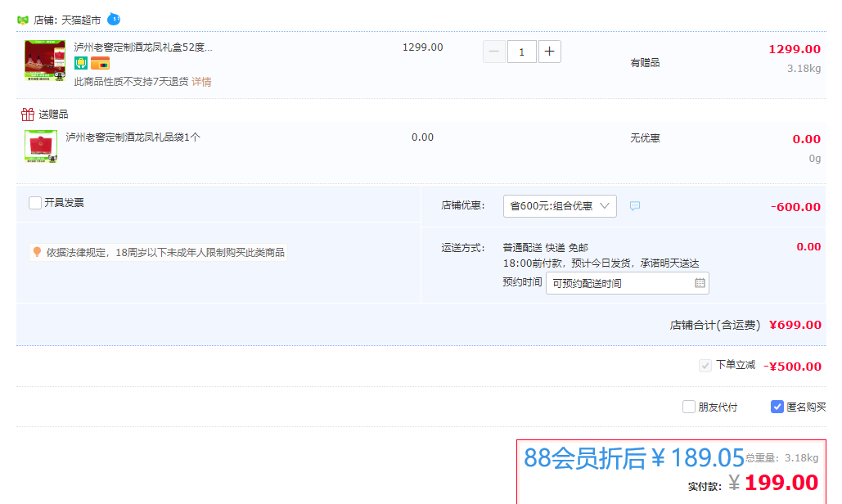Click the 普通配送 快递 免邮 shipping text
The height and width of the screenshot is (504, 842).
point(545,247)
